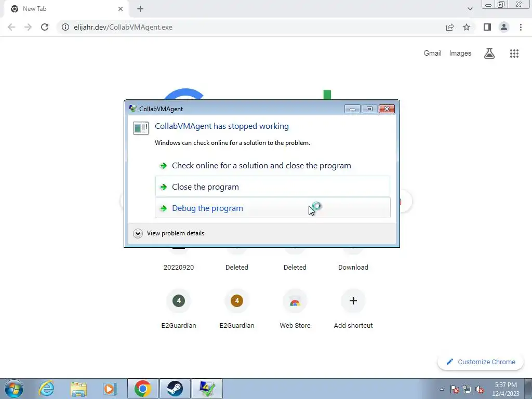
Task: Close the CollabVMAgent dialog
Action: [387, 109]
